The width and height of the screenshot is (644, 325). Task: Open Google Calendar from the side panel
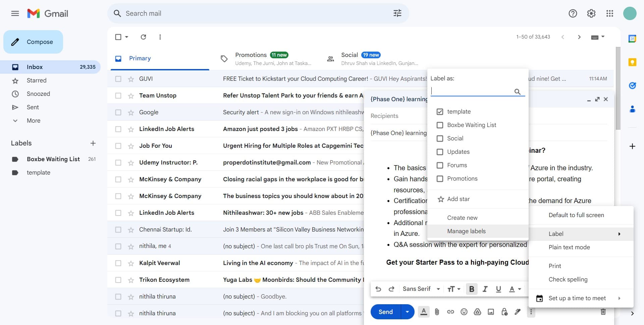(632, 39)
